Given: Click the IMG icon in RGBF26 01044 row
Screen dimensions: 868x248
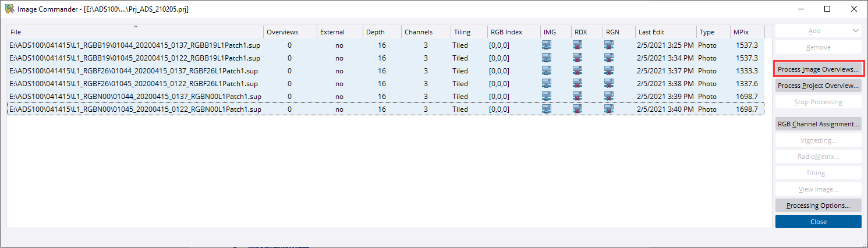Looking at the screenshot, I should [547, 71].
